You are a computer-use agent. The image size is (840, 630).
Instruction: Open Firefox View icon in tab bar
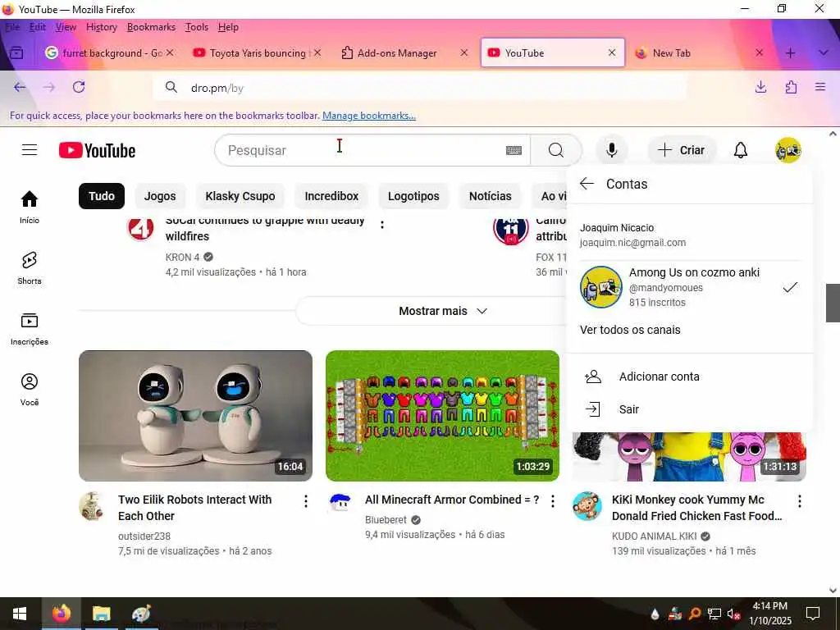tap(16, 52)
